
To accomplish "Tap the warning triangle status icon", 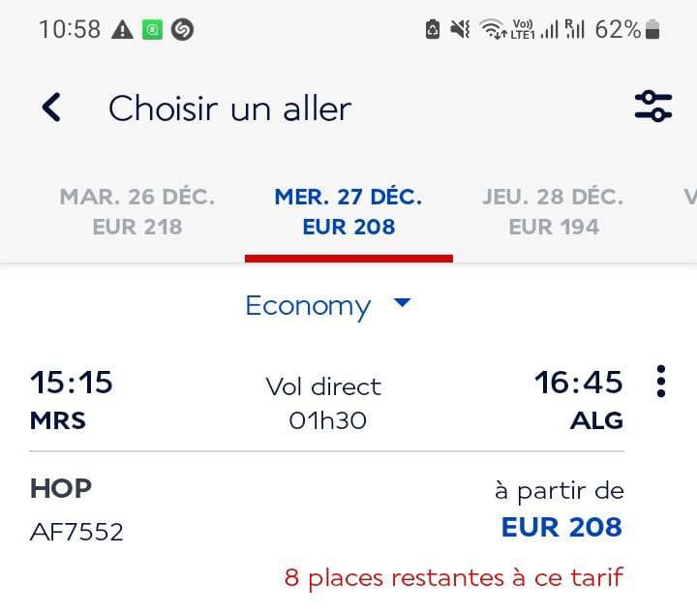I will [x=122, y=30].
